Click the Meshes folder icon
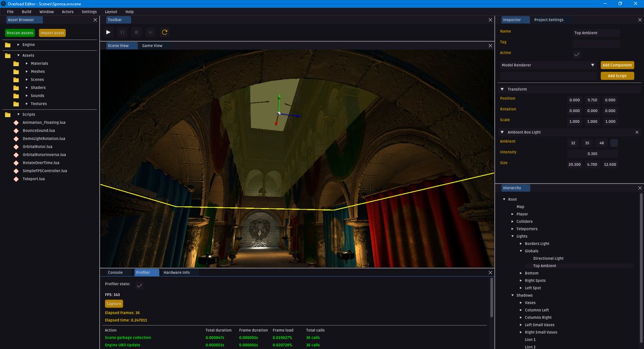The height and width of the screenshot is (349, 644). pyautogui.click(x=16, y=71)
